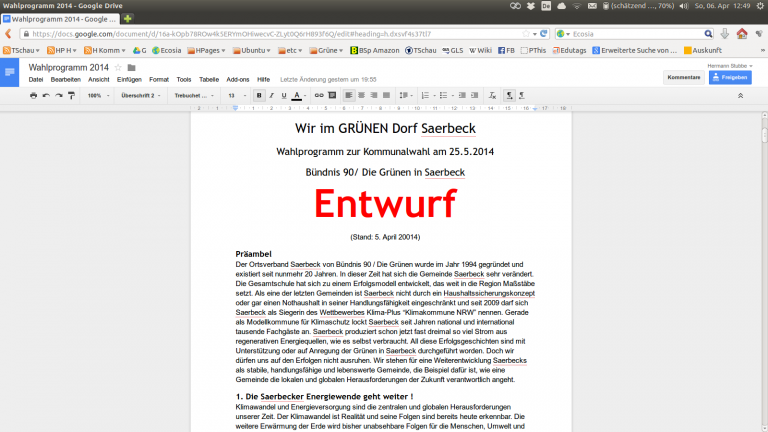Open the Add-ons menu

238,79
